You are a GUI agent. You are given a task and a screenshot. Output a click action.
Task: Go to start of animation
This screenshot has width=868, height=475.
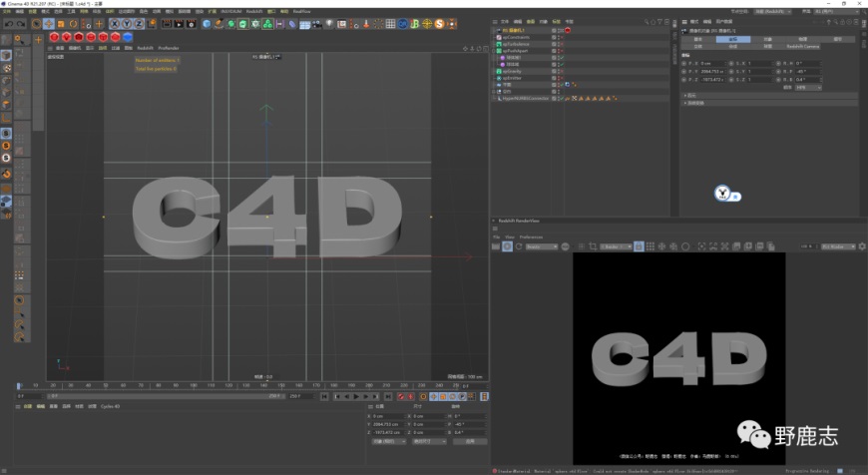click(x=324, y=396)
